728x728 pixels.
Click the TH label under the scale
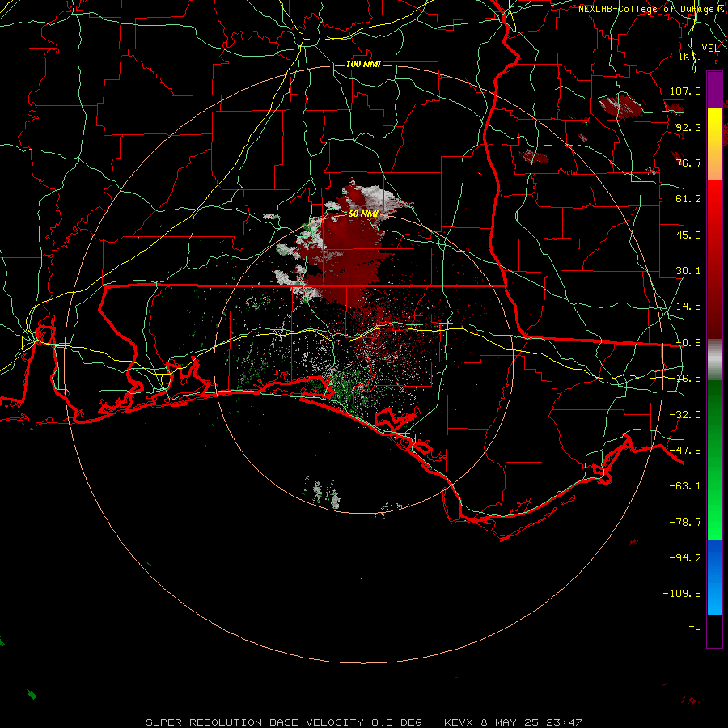695,630
